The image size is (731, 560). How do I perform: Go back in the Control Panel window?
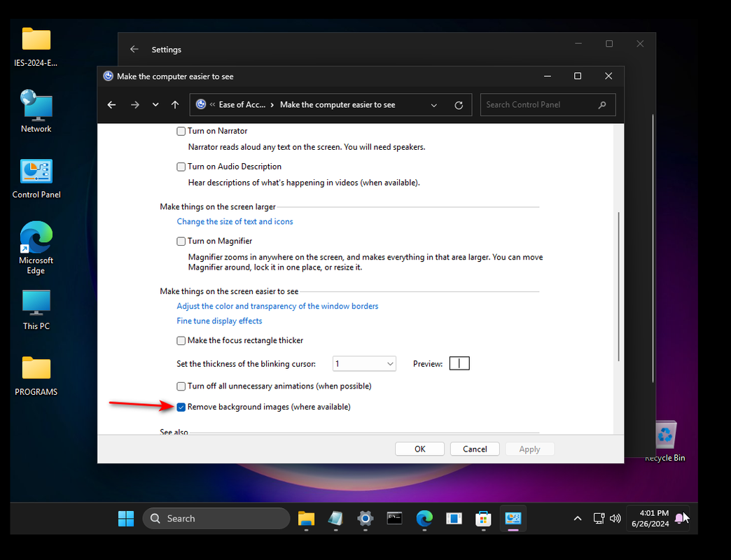tap(111, 105)
